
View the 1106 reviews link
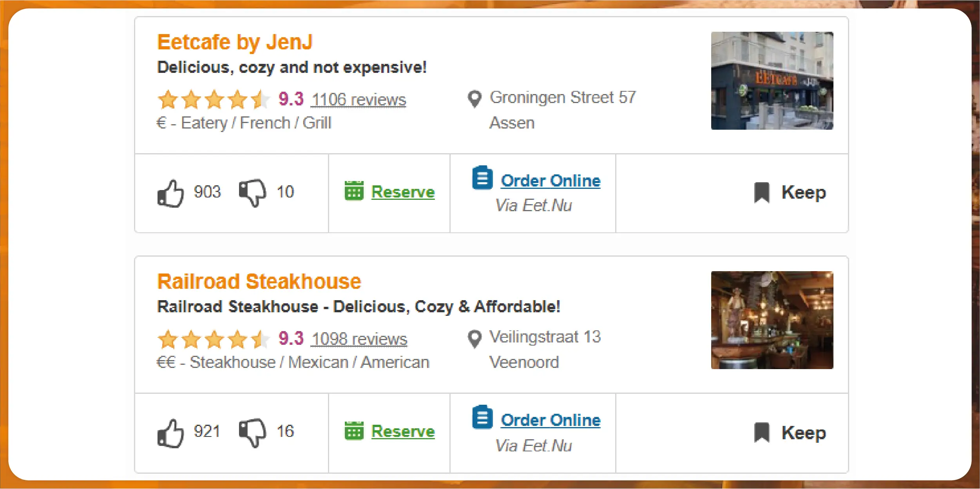(x=359, y=100)
